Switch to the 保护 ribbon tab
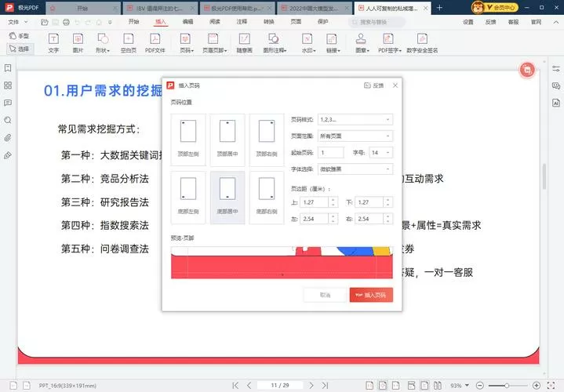 point(322,22)
